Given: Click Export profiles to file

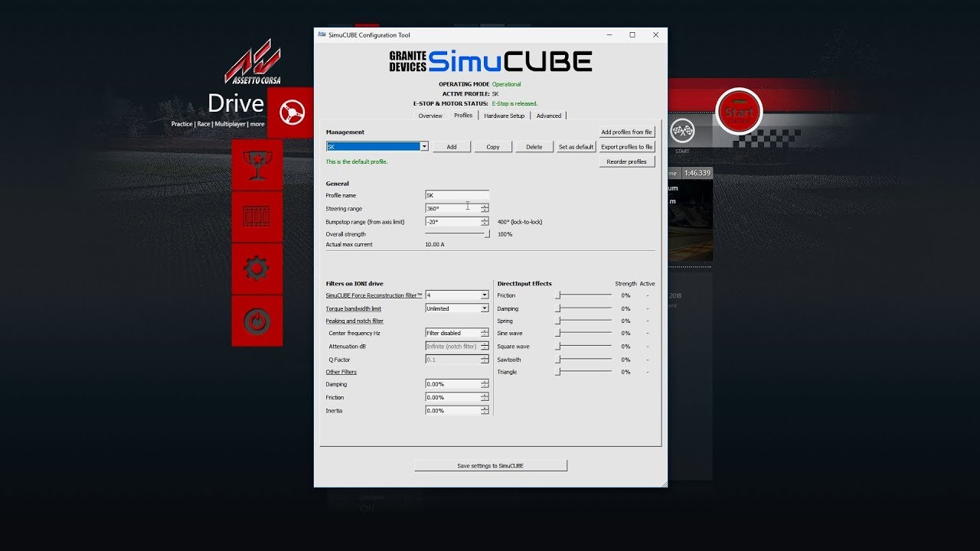Looking at the screenshot, I should point(627,147).
